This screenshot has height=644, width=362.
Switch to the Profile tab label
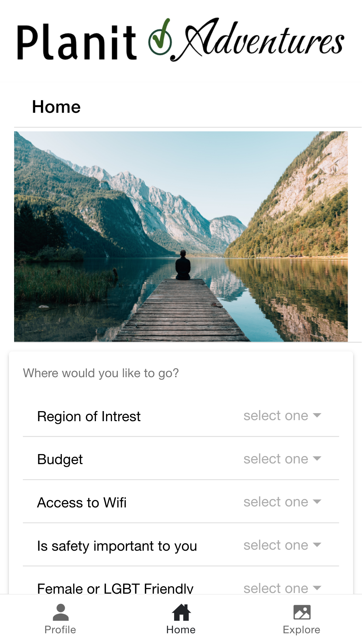60,630
